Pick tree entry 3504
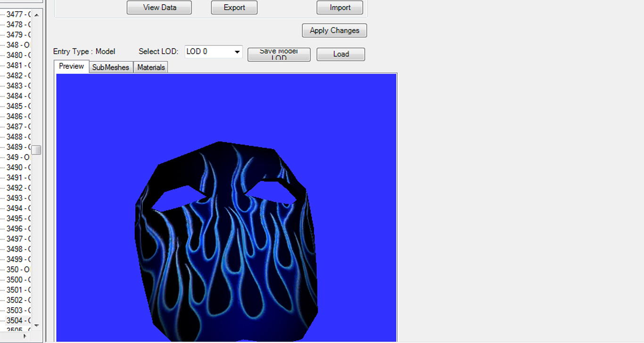Screen dimensions: 644x343 (x=18, y=320)
